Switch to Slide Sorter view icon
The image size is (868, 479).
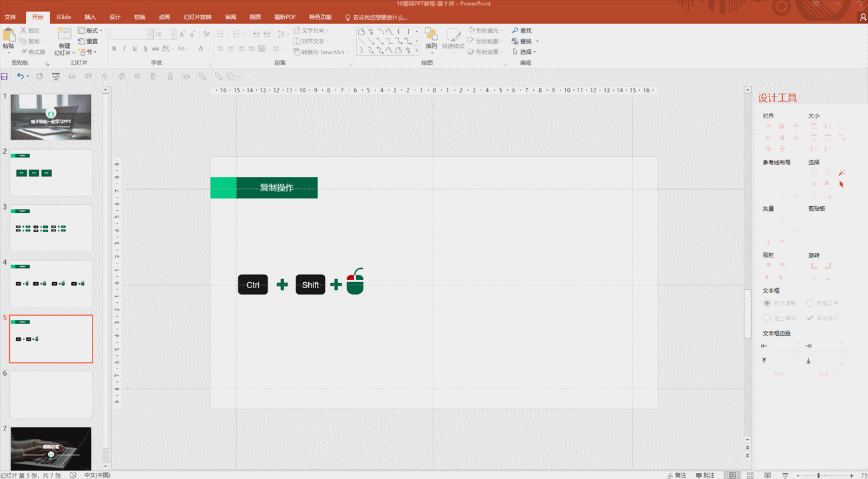[x=751, y=475]
